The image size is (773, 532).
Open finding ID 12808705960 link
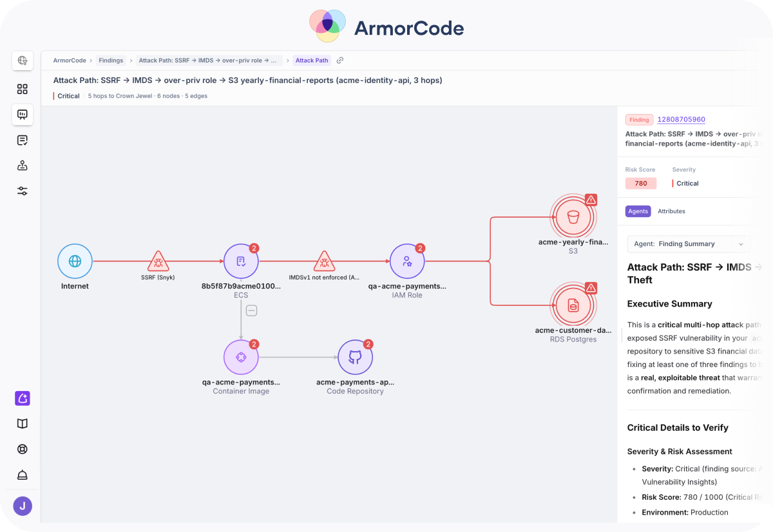[x=681, y=120]
